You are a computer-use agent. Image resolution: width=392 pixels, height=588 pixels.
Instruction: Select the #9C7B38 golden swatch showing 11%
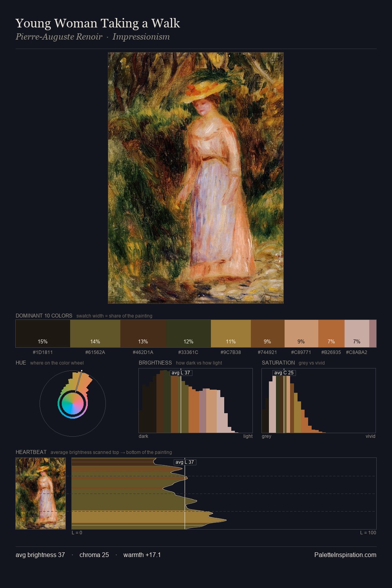(231, 334)
